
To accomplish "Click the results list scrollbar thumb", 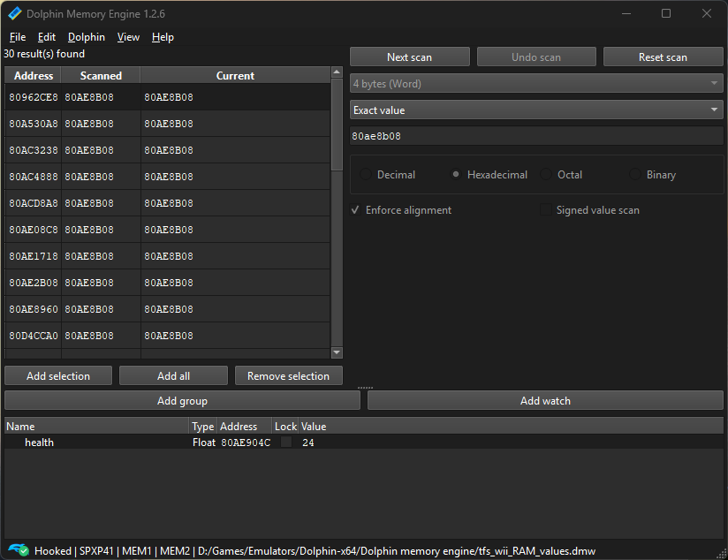I will coord(337,125).
